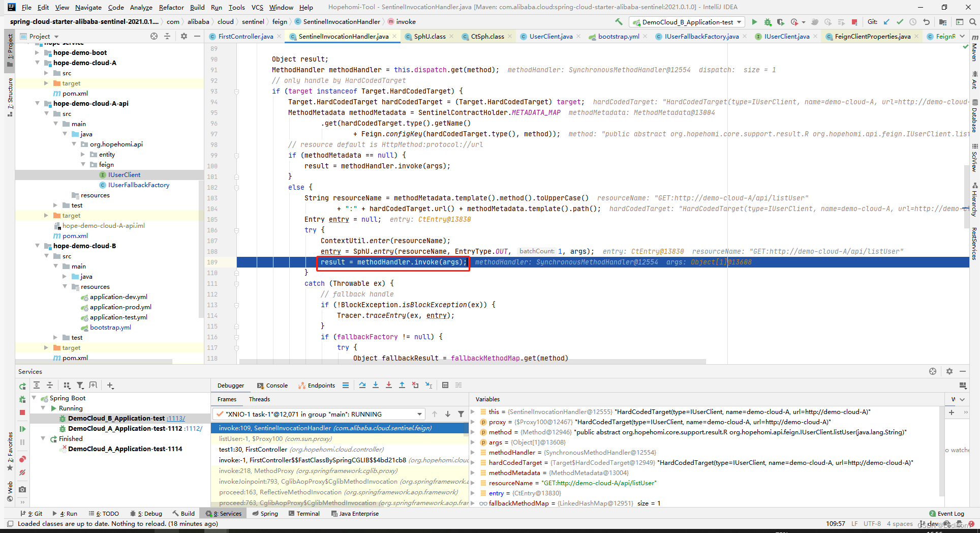Open run configuration dropdown DemoCloud_B_Application-test

click(687, 22)
